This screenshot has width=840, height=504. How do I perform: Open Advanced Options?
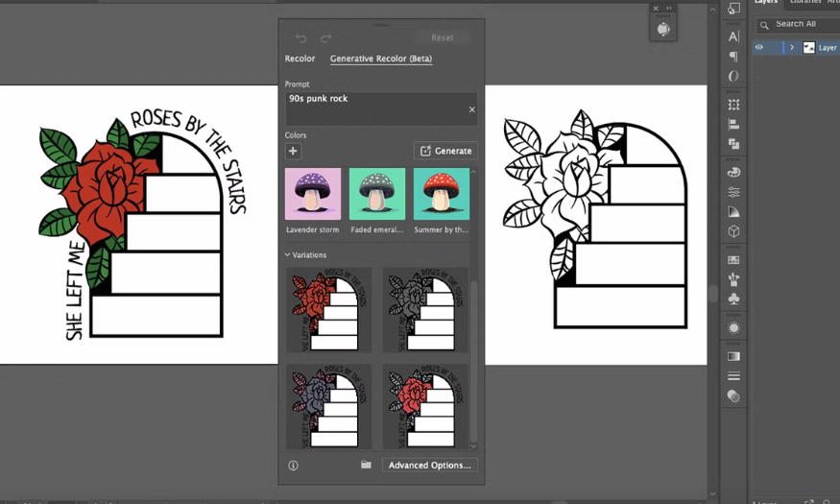pyautogui.click(x=430, y=465)
